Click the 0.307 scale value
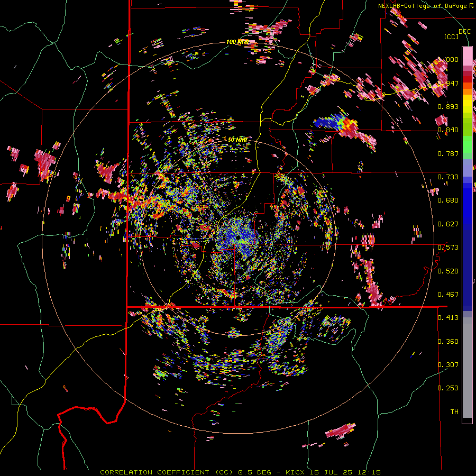The image size is (476, 476). [448, 364]
